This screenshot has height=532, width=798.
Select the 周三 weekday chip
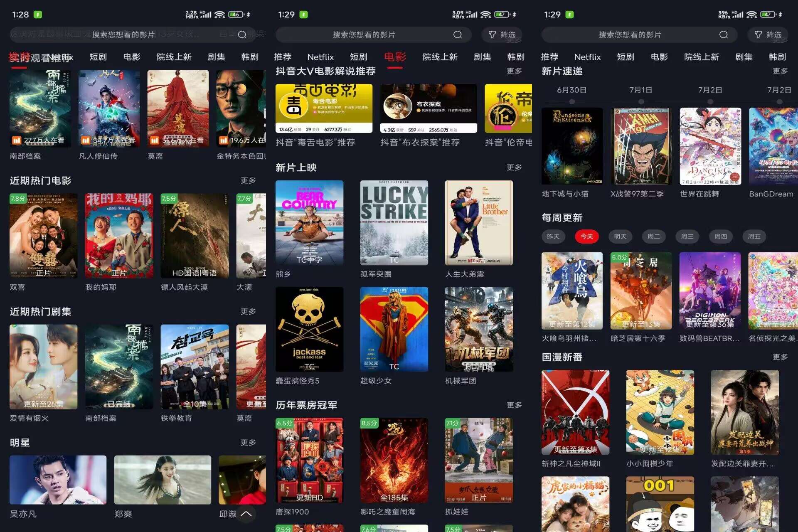[687, 236]
